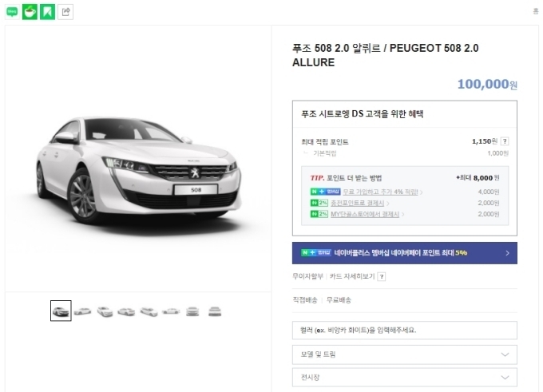Click help icon next to 카드 자세히보기
This screenshot has width=543, height=392.
[x=381, y=277]
